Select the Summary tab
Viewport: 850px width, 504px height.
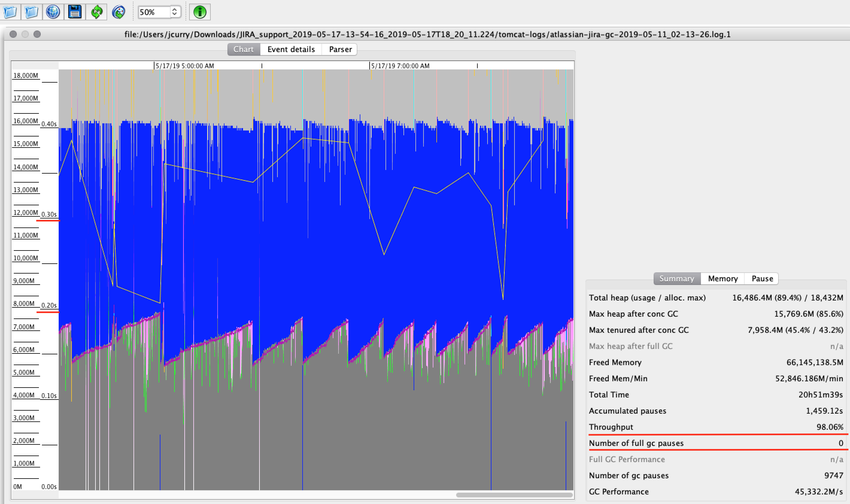[x=676, y=279]
